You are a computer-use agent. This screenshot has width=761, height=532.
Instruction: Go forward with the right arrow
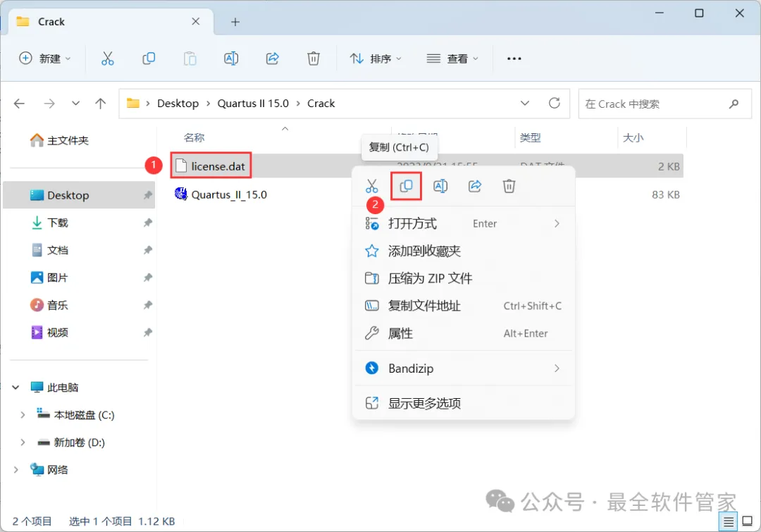tap(49, 104)
